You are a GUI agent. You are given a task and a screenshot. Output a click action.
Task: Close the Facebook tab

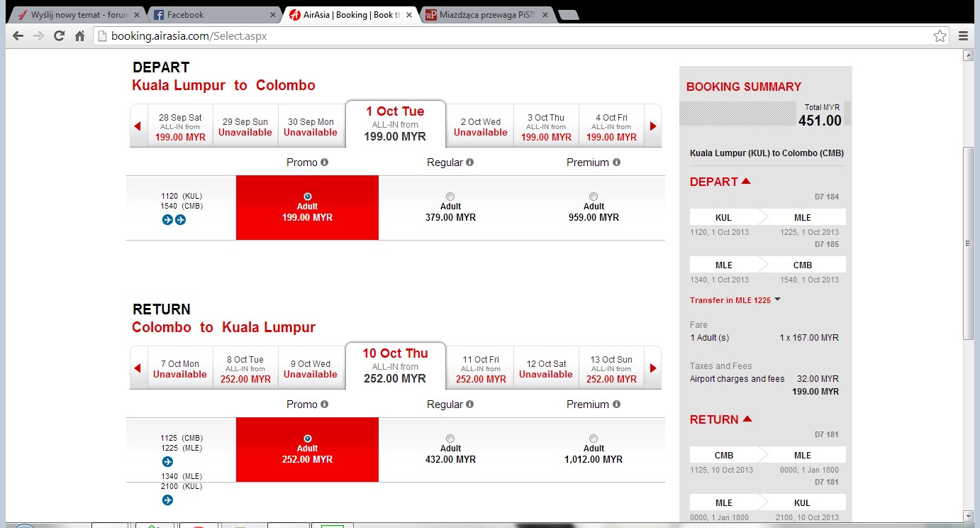coord(274,15)
